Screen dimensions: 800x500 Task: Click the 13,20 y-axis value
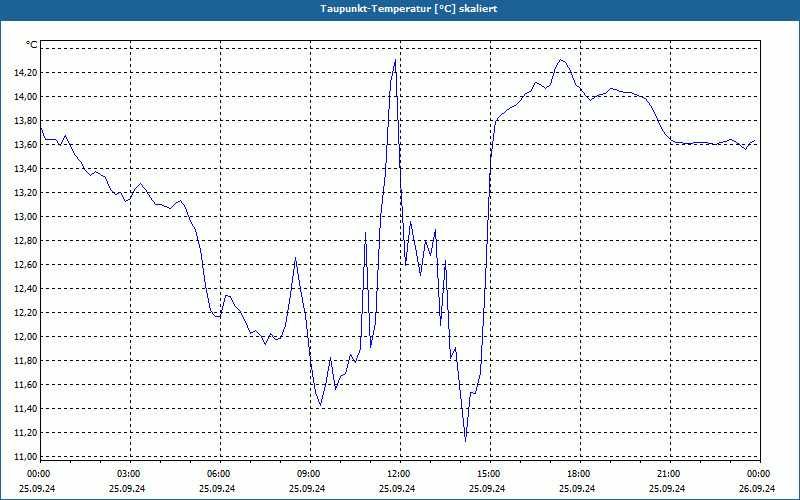[25, 192]
